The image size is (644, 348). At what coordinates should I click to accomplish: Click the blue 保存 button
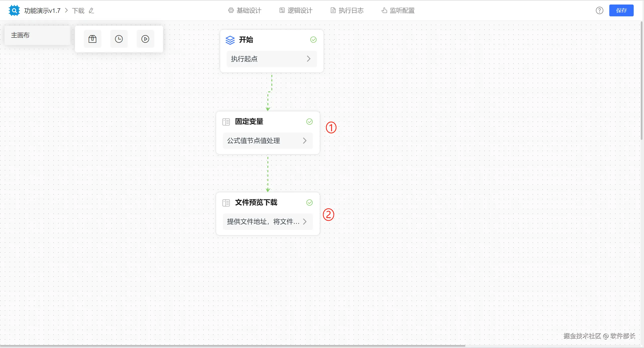click(x=621, y=11)
